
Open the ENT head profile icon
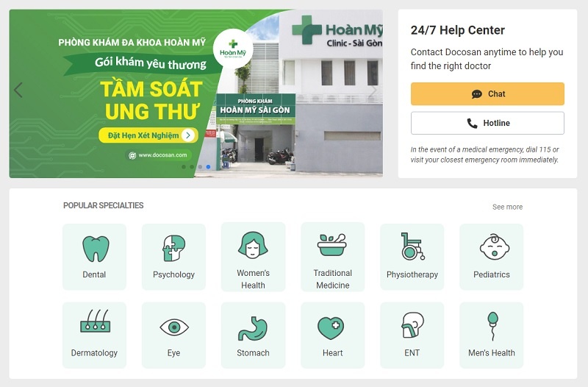click(x=412, y=325)
